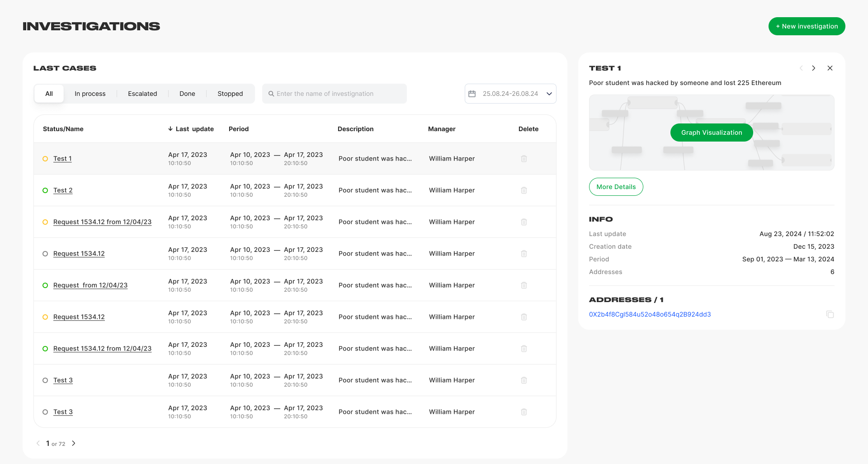This screenshot has height=464, width=868.
Task: Click the Description column header
Action: pyautogui.click(x=356, y=129)
